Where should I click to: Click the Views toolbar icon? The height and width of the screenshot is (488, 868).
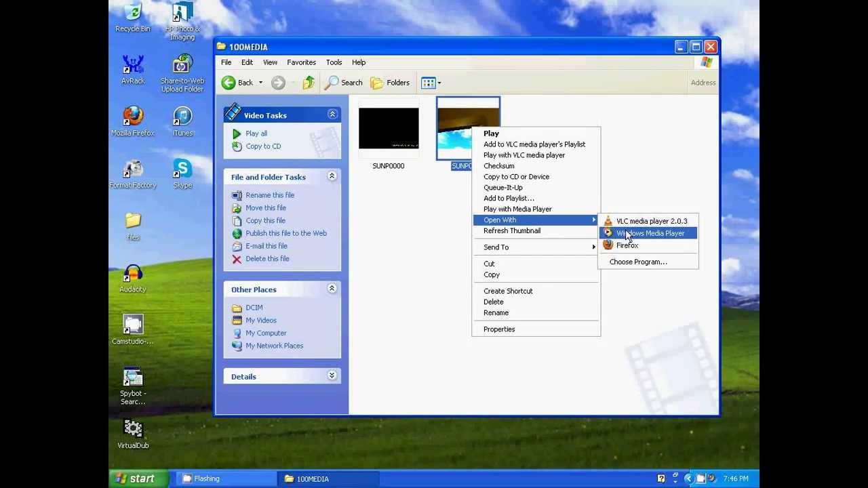[428, 83]
